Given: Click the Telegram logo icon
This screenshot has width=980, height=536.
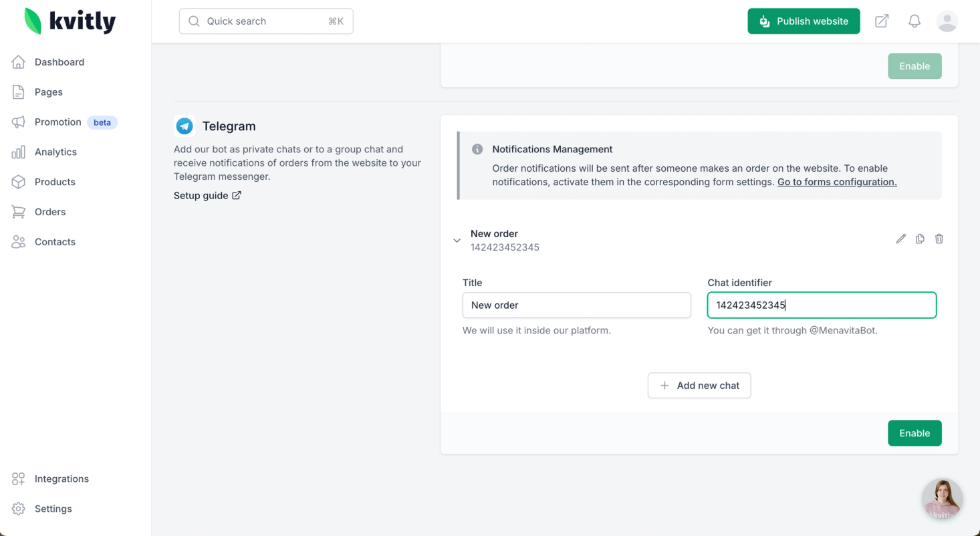Looking at the screenshot, I should (185, 126).
